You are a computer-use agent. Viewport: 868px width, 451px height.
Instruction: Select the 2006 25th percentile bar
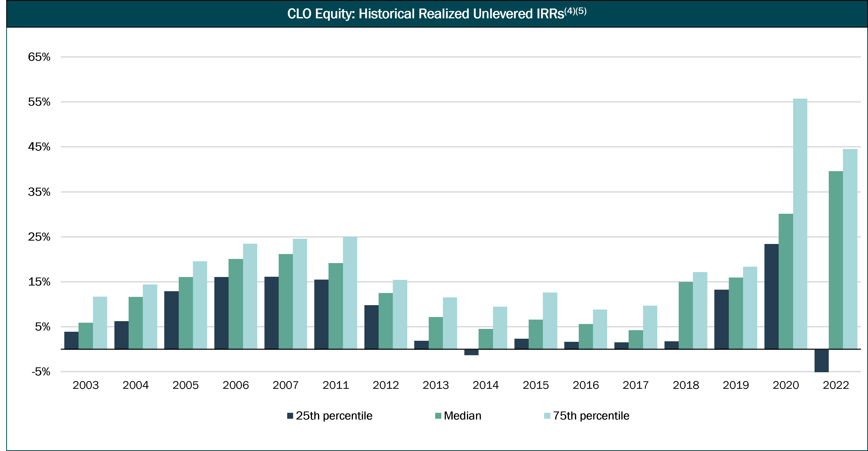click(221, 313)
